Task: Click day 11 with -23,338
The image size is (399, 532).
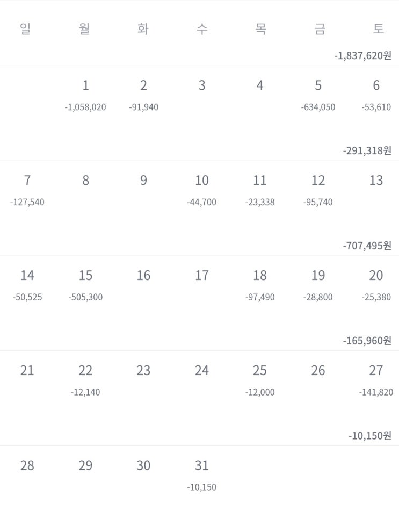Action: 259,190
